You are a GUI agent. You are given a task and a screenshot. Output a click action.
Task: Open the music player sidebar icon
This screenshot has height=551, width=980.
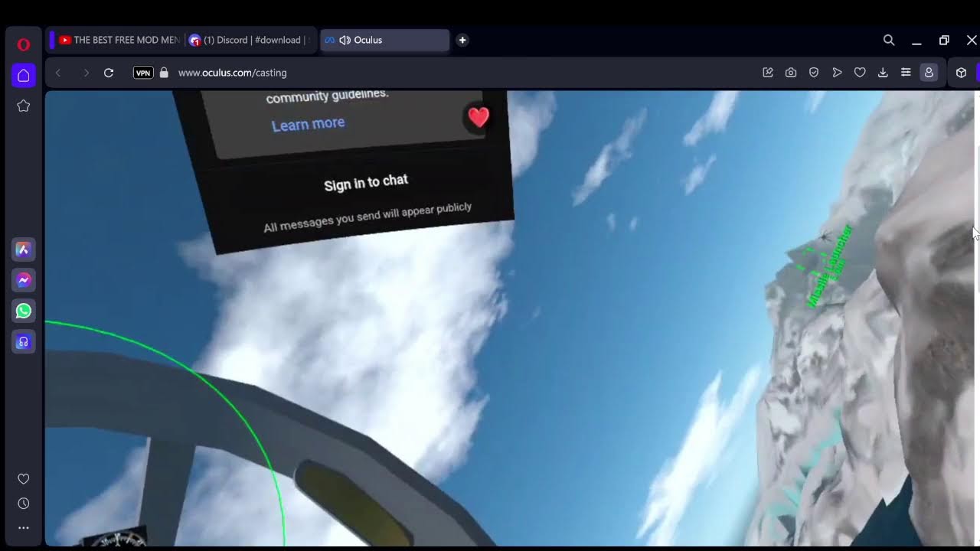pyautogui.click(x=23, y=342)
